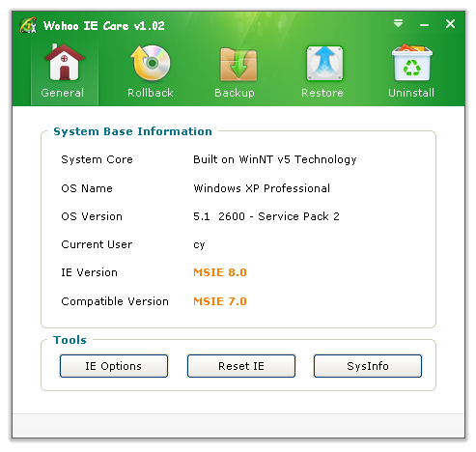Open the Backup folder icon
Image resolution: width=476 pixels, height=452 pixels.
[x=238, y=64]
